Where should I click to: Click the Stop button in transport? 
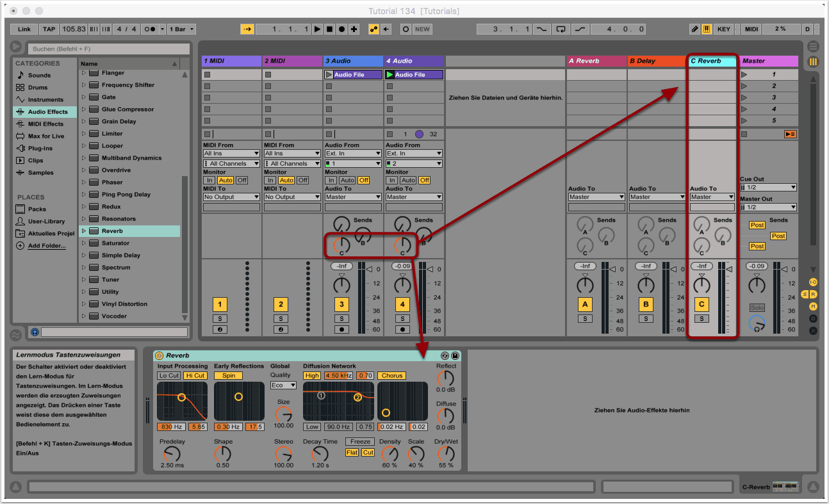coord(329,29)
